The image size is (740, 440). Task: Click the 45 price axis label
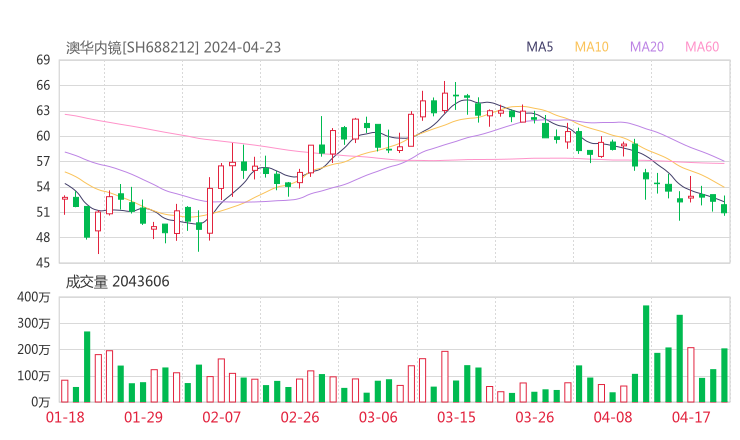click(x=43, y=262)
